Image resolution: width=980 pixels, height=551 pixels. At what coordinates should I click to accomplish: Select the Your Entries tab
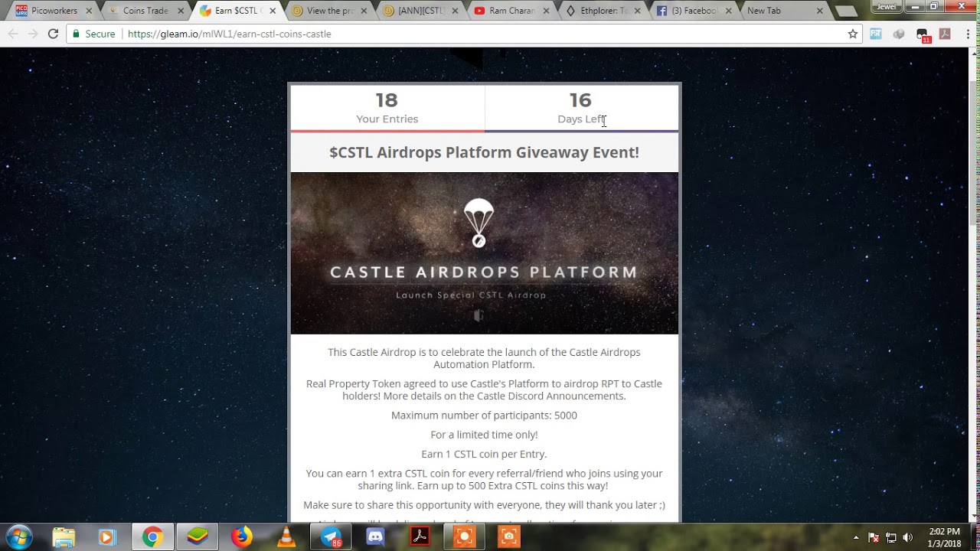click(387, 108)
